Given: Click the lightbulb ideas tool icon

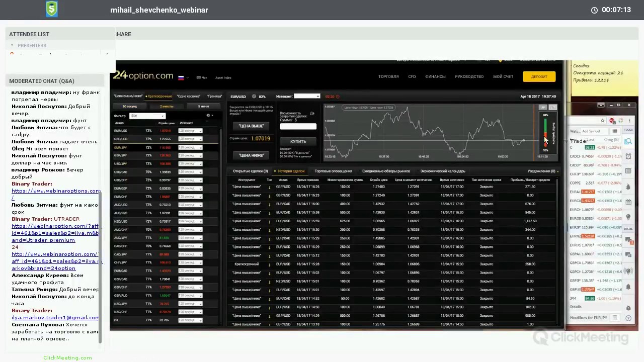Looking at the screenshot, I should point(628,217).
